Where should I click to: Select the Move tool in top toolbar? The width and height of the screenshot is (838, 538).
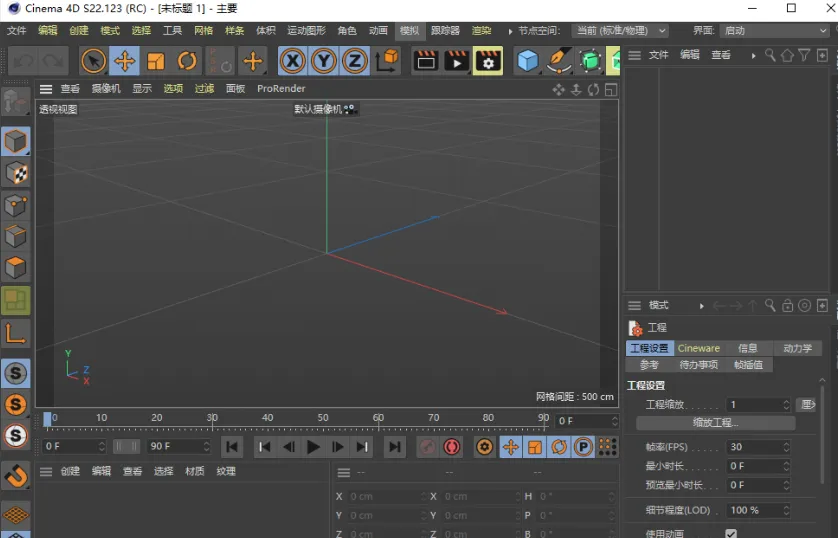point(124,62)
